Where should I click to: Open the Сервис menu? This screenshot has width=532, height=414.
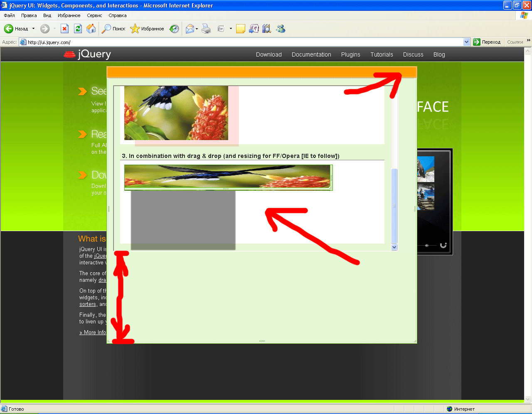94,15
